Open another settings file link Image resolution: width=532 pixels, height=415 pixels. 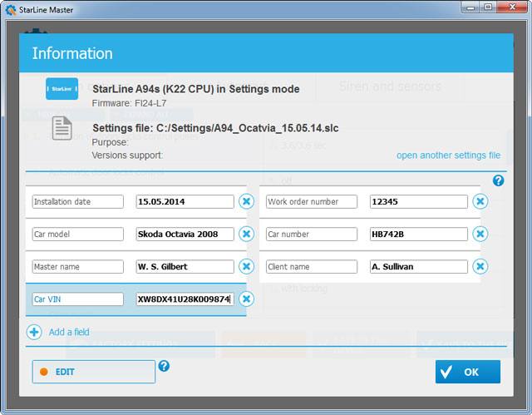pyautogui.click(x=449, y=156)
